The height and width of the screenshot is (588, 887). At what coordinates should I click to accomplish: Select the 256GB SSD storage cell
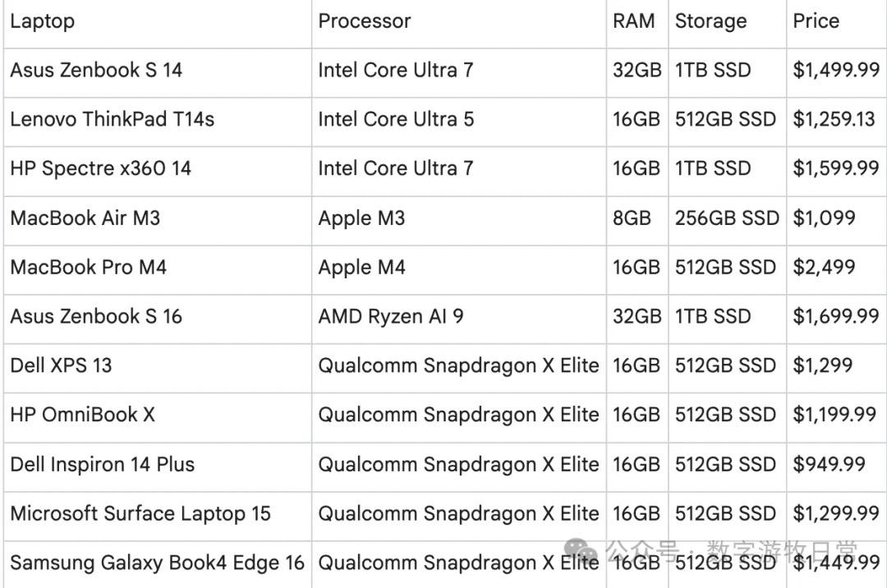727,218
